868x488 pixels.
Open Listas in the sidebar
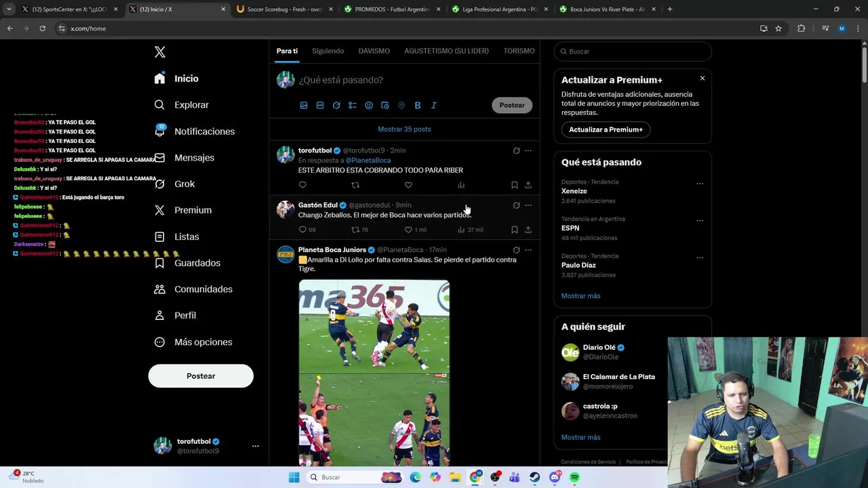tap(176, 237)
